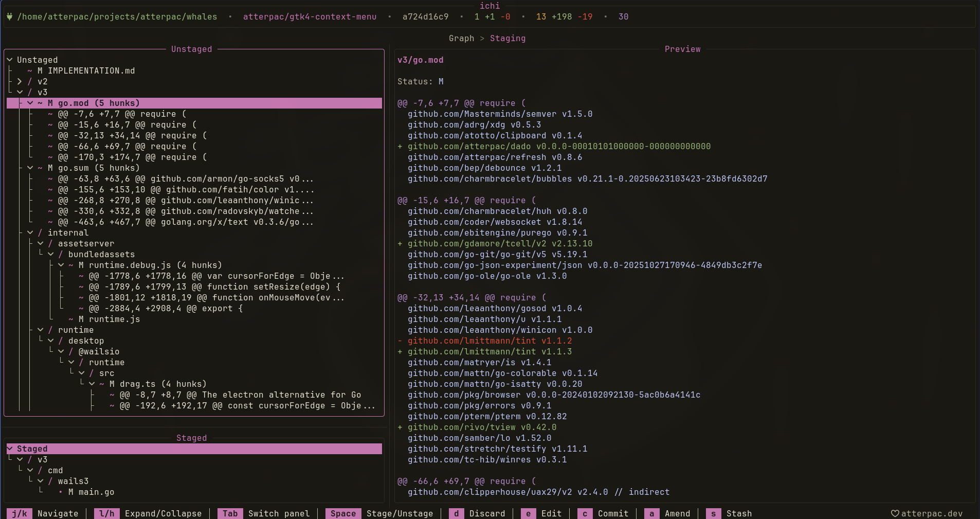Collapse the internal folder chevron

pos(30,232)
